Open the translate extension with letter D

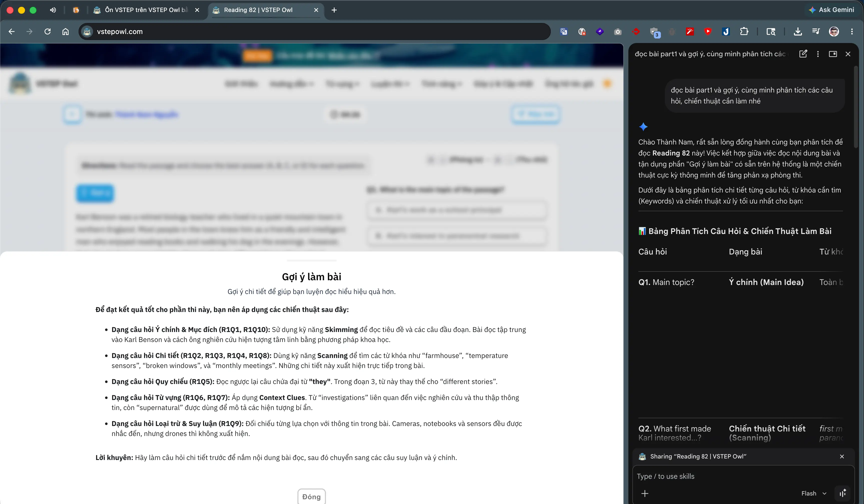tap(564, 31)
